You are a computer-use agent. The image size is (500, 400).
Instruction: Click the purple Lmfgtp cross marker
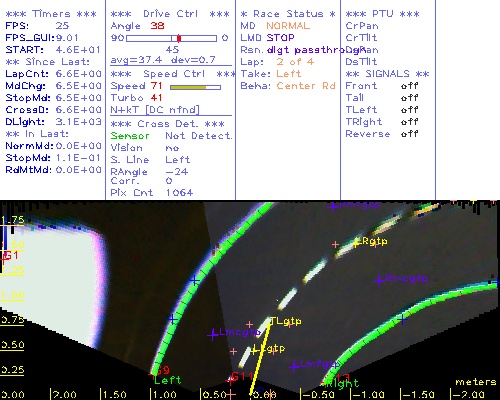[293, 366]
